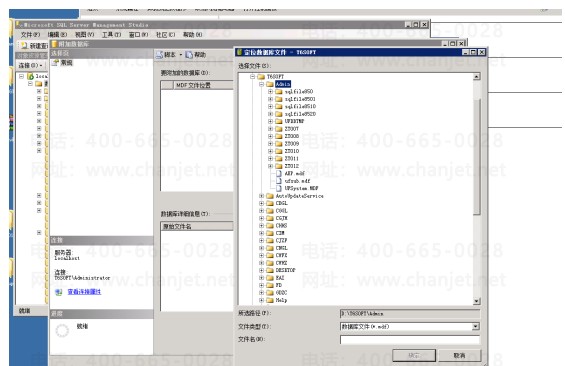Image resolution: width=565 pixels, height=366 pixels.
Task: Collapse the Admin folder node
Action: 262,84
